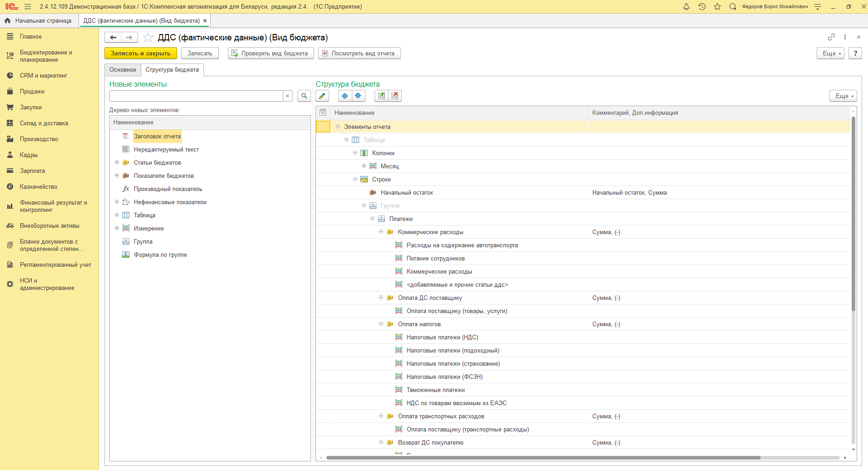The image size is (868, 470).
Task: Expand the Статьи бюджетов node
Action: [x=117, y=162]
